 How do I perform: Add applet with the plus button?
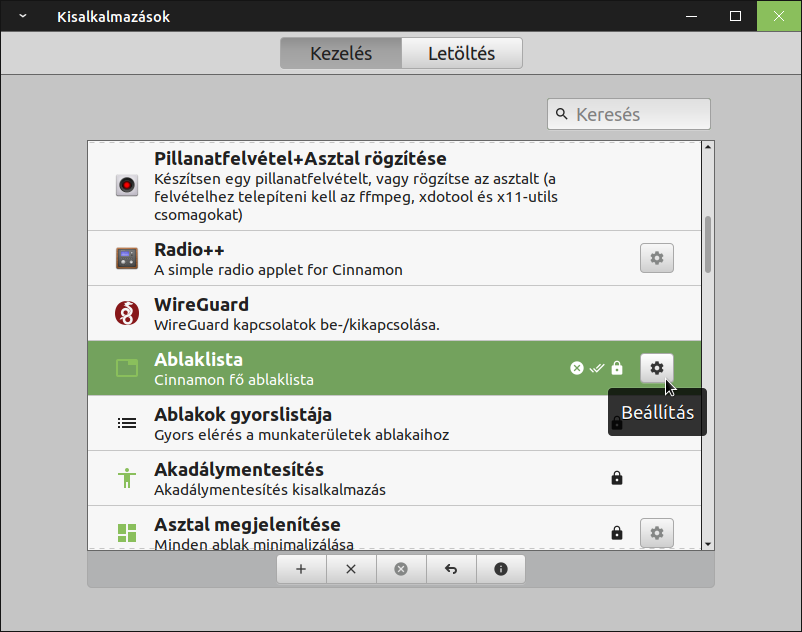pos(301,569)
